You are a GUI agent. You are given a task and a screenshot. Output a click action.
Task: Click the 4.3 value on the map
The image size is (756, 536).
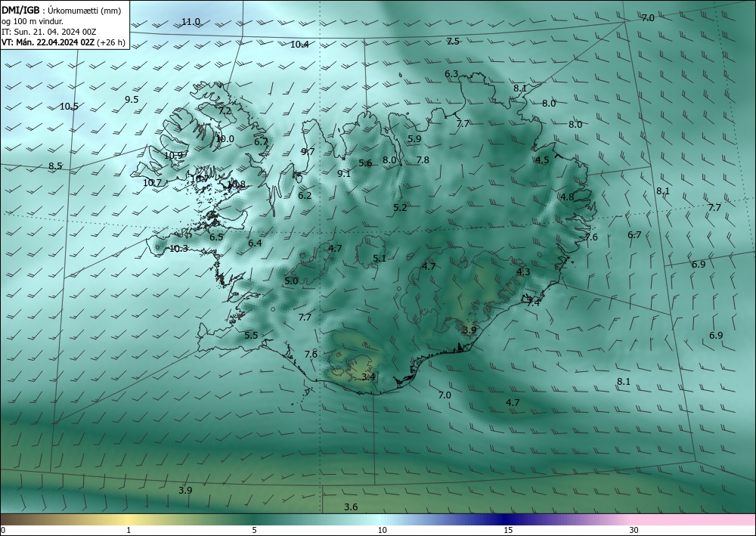click(x=523, y=272)
